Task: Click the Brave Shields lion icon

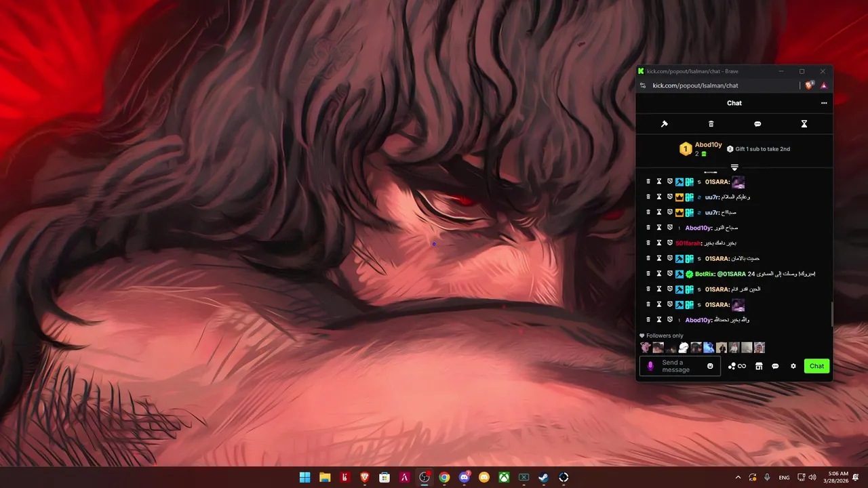Action: (810, 85)
